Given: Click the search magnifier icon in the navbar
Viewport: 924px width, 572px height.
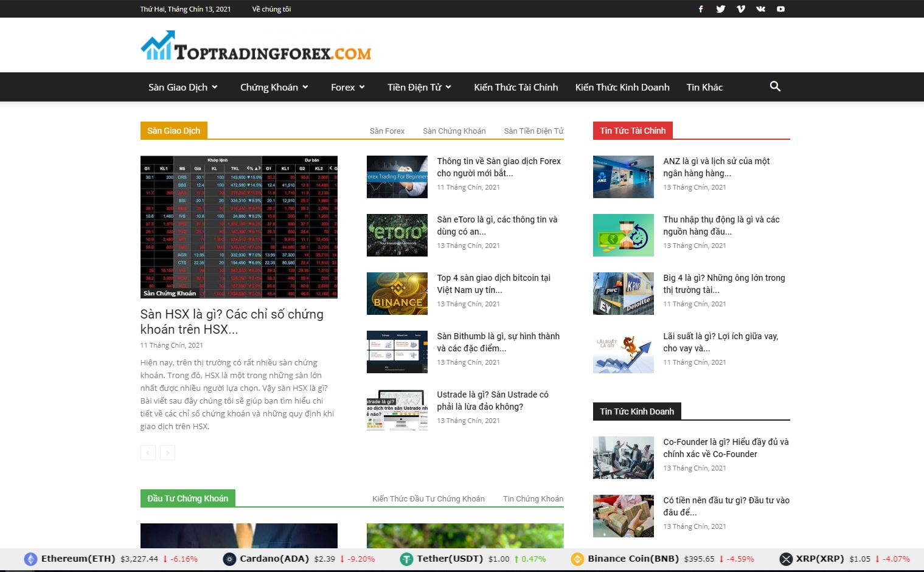Looking at the screenshot, I should click(x=775, y=86).
